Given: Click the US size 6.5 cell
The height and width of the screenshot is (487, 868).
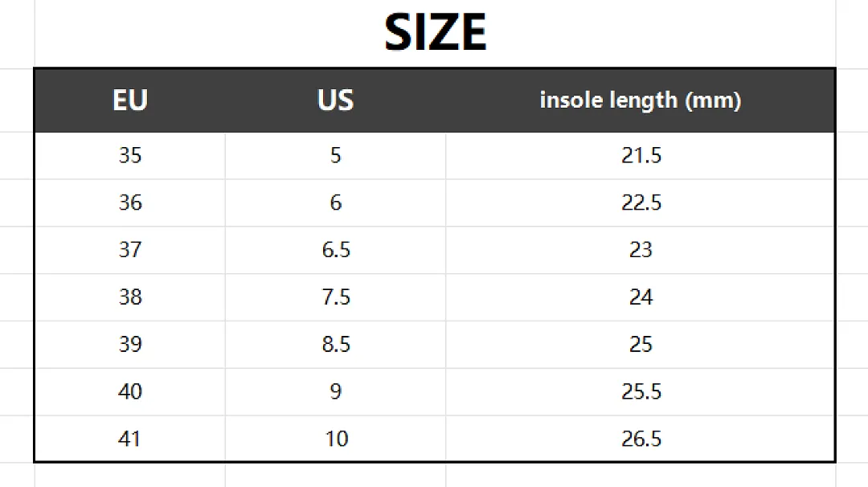Looking at the screenshot, I should tap(335, 250).
